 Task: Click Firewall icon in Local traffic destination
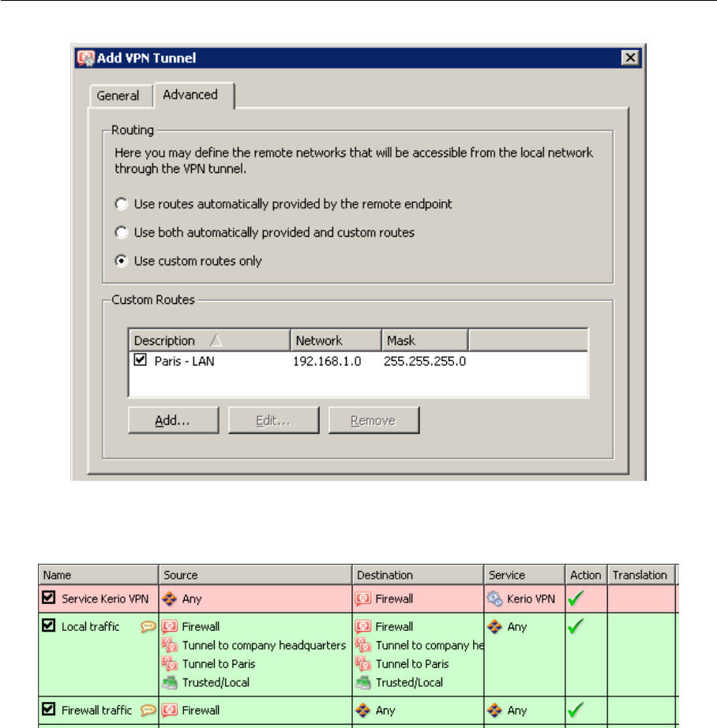pyautogui.click(x=363, y=627)
